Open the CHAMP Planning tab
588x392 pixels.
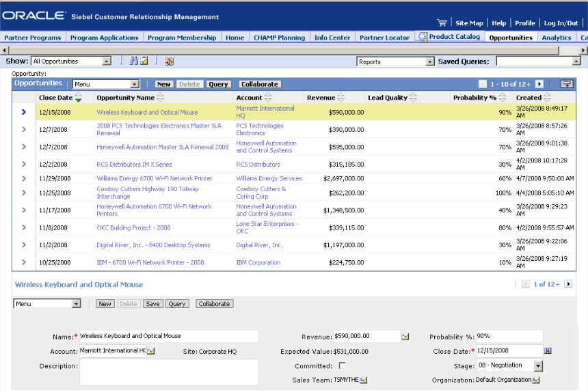click(x=278, y=38)
